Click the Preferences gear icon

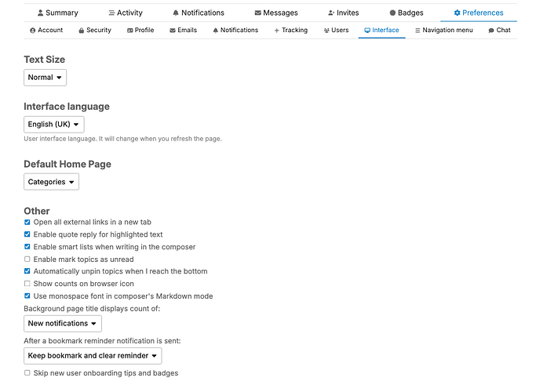coord(458,13)
